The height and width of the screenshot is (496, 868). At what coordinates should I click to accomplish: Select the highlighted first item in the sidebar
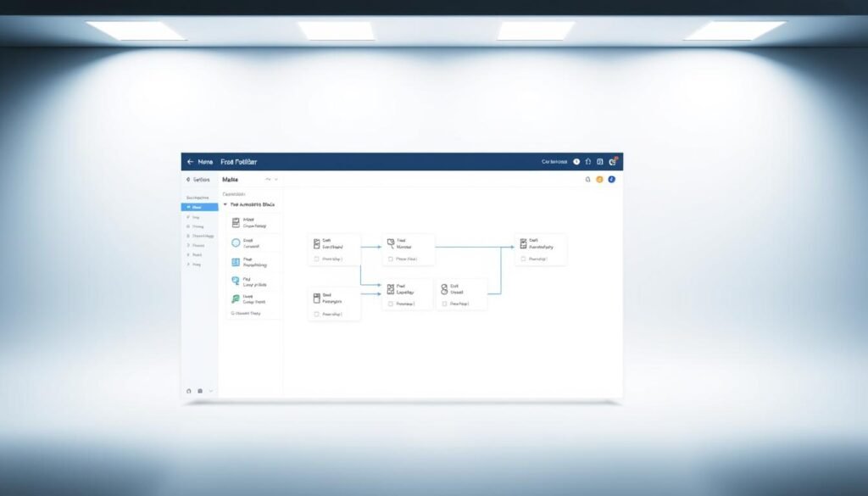tap(200, 208)
